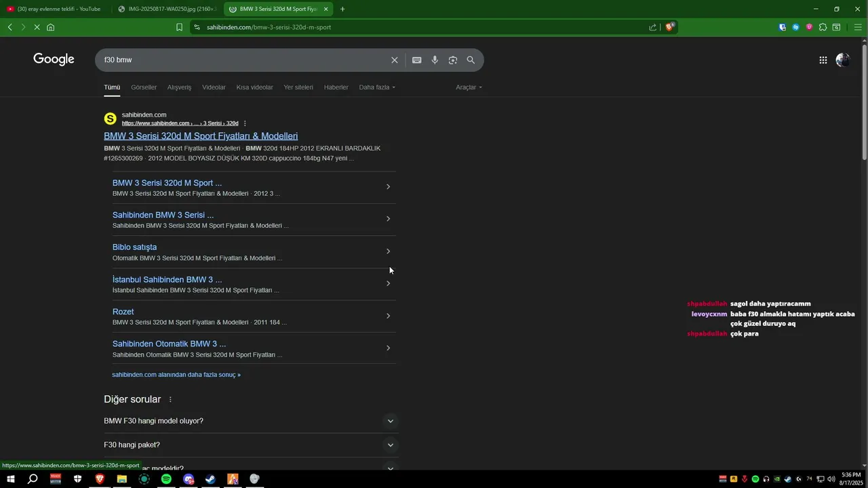
Task: Click chevron beside BMW 3 Serisi 320d M Sport
Action: [388, 186]
